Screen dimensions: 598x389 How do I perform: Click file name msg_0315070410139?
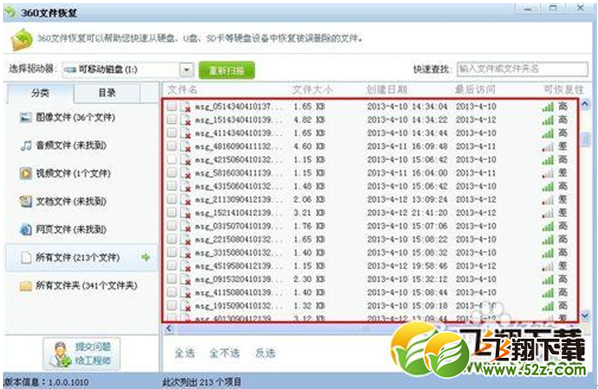coord(239,226)
